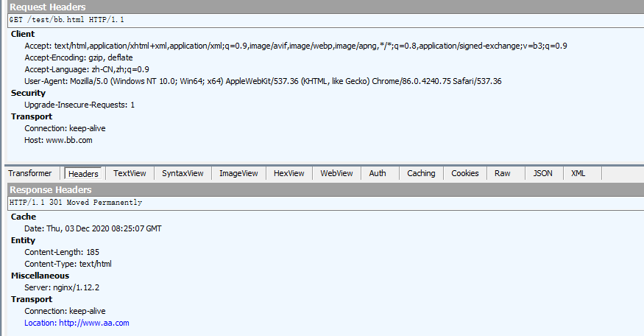Click the Client group heading
Viewport: 644px width, 336px height.
click(x=23, y=34)
